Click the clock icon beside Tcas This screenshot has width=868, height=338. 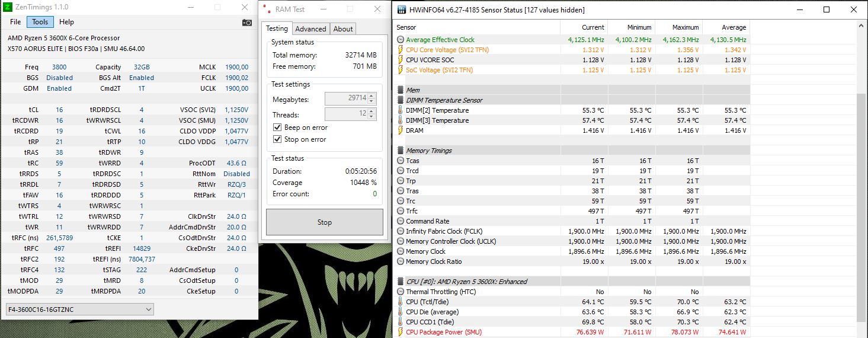click(401, 161)
